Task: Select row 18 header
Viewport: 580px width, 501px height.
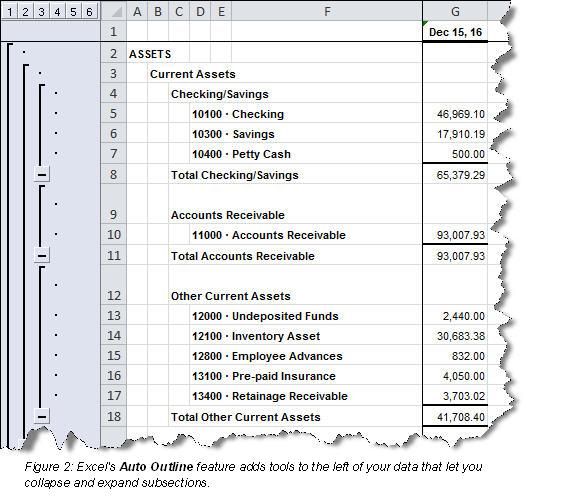Action: pyautogui.click(x=114, y=416)
